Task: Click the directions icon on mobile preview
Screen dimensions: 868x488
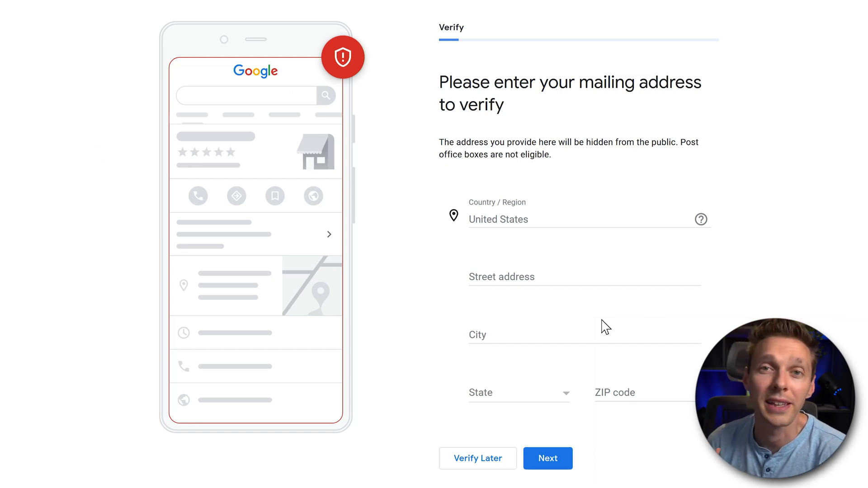Action: tap(237, 196)
